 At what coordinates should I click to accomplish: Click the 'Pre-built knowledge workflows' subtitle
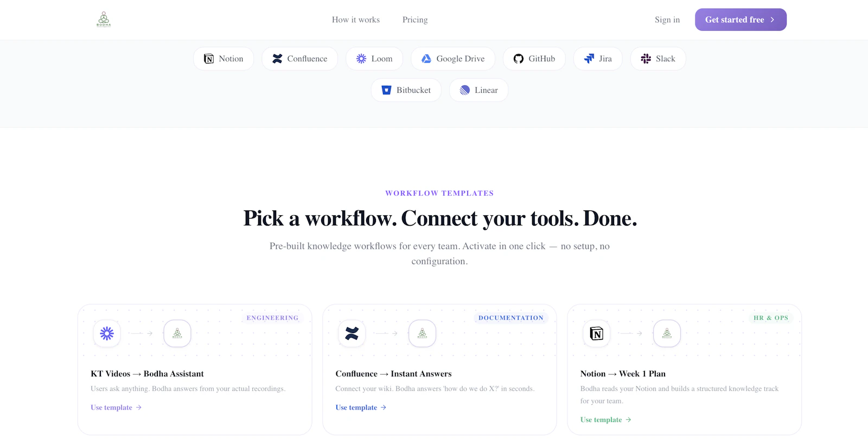point(440,253)
